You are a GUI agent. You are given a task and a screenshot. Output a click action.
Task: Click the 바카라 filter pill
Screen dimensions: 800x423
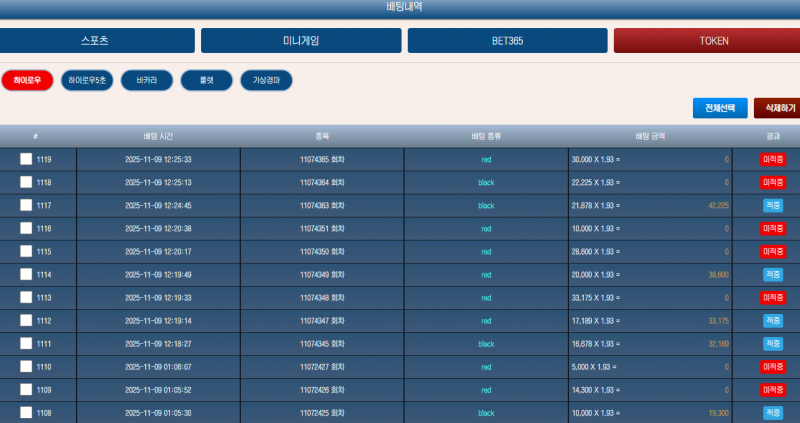pos(146,80)
